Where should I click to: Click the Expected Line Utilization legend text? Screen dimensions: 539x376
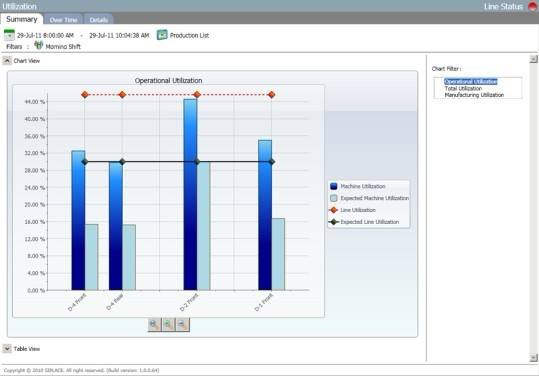click(x=370, y=222)
